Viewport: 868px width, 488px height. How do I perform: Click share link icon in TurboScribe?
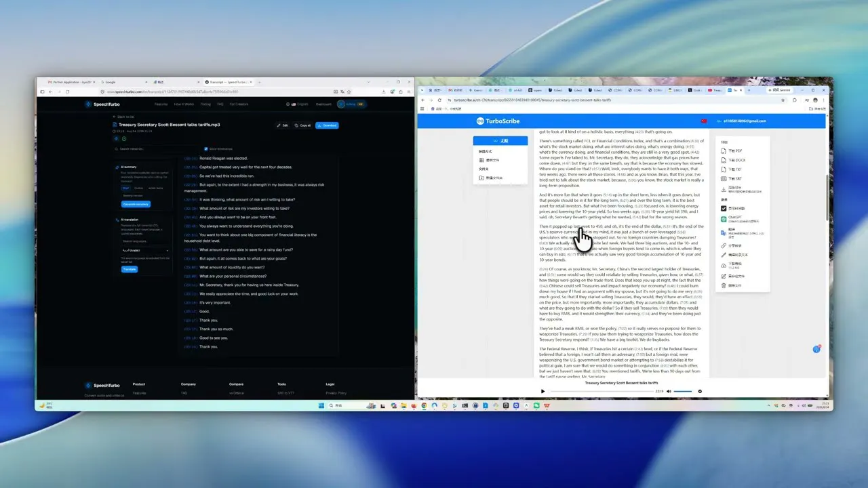click(724, 245)
